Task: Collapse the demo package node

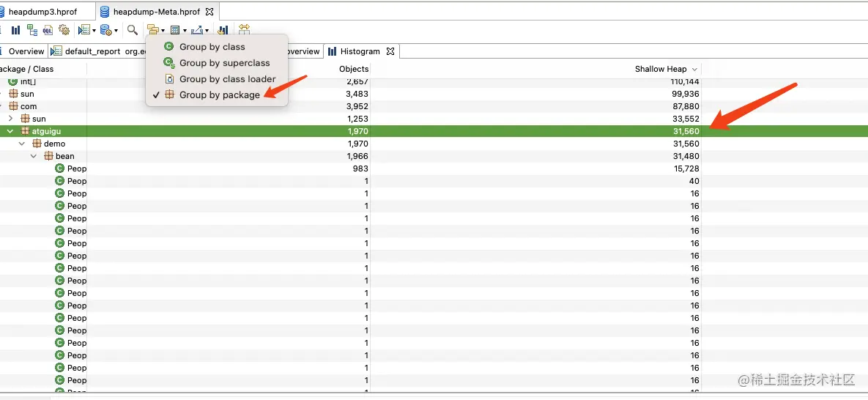Action: pyautogui.click(x=21, y=144)
